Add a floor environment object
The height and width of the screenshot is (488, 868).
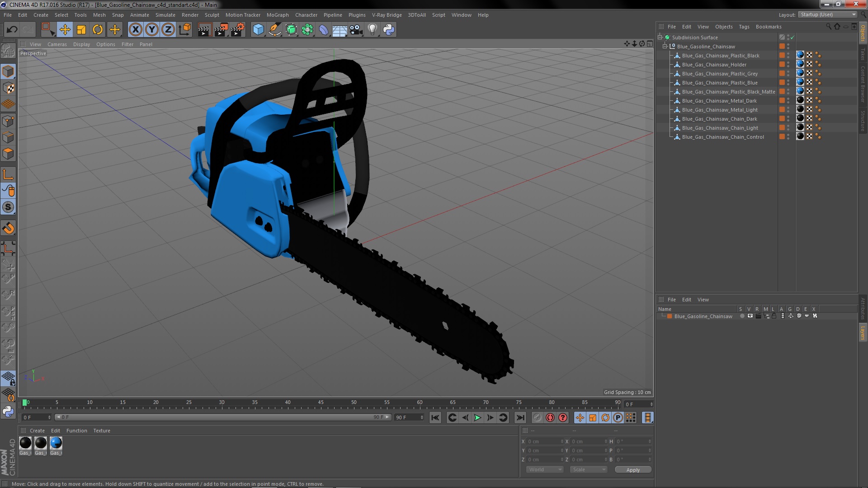coord(340,30)
